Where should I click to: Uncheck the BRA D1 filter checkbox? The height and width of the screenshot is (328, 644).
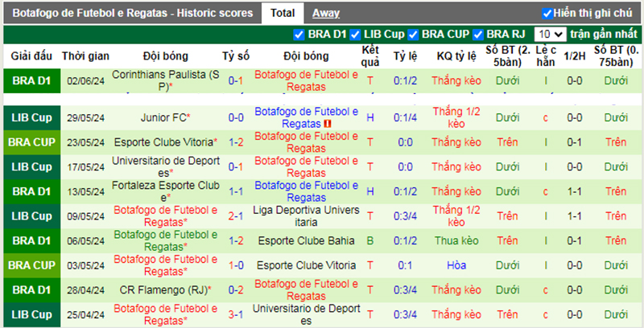(299, 35)
